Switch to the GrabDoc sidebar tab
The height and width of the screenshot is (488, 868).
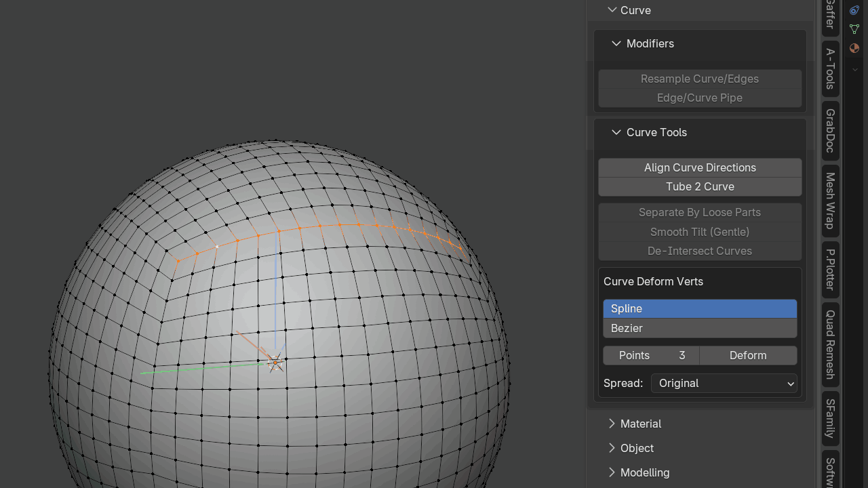tap(830, 130)
